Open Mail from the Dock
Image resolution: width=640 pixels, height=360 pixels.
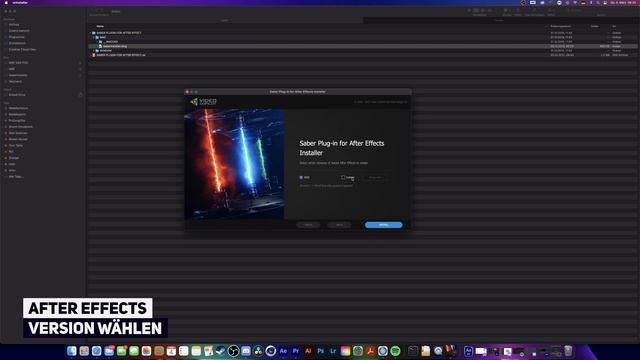(109, 351)
